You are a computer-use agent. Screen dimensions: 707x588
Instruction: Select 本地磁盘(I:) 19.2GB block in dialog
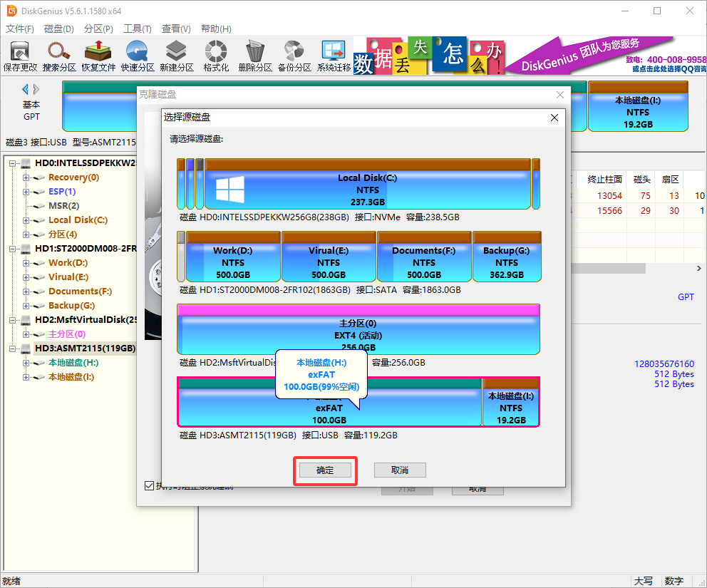coord(511,402)
